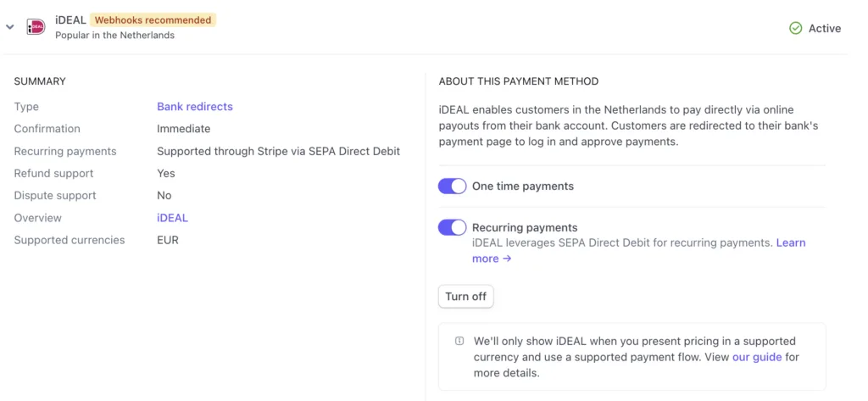868x401 pixels.
Task: Click the Active status label
Action: point(825,28)
